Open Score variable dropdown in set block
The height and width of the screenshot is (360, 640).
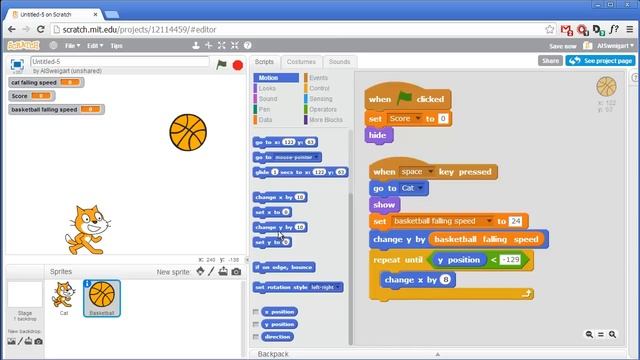click(x=418, y=119)
